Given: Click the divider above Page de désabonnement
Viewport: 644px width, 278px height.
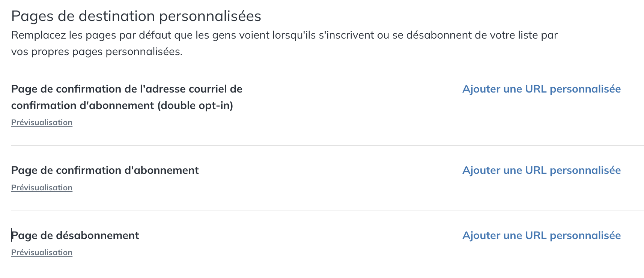Looking at the screenshot, I should click(x=327, y=211).
